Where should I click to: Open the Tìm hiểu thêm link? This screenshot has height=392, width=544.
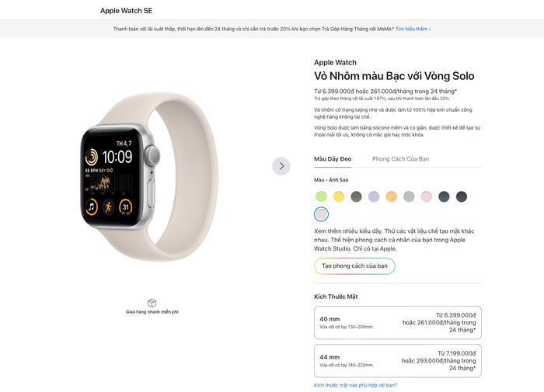tap(413, 29)
